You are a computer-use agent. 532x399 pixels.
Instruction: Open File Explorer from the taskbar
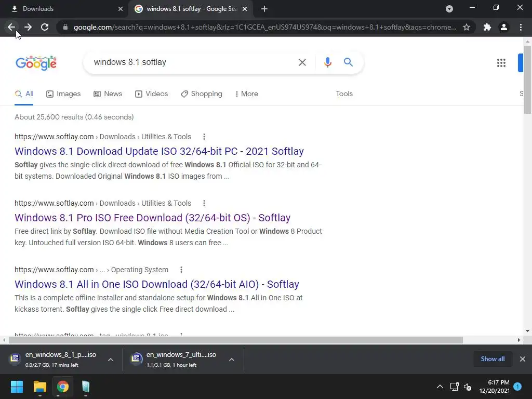coord(39,387)
